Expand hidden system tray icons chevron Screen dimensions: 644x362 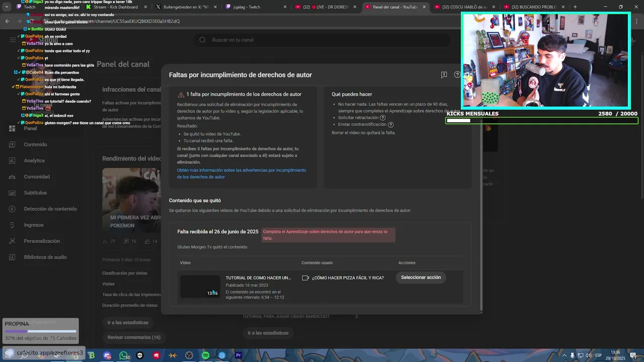pos(565,355)
